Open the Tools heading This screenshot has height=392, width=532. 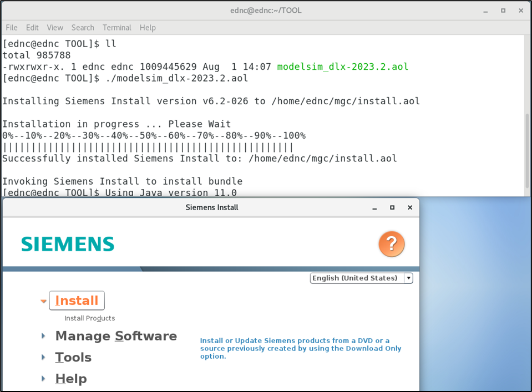[73, 358]
